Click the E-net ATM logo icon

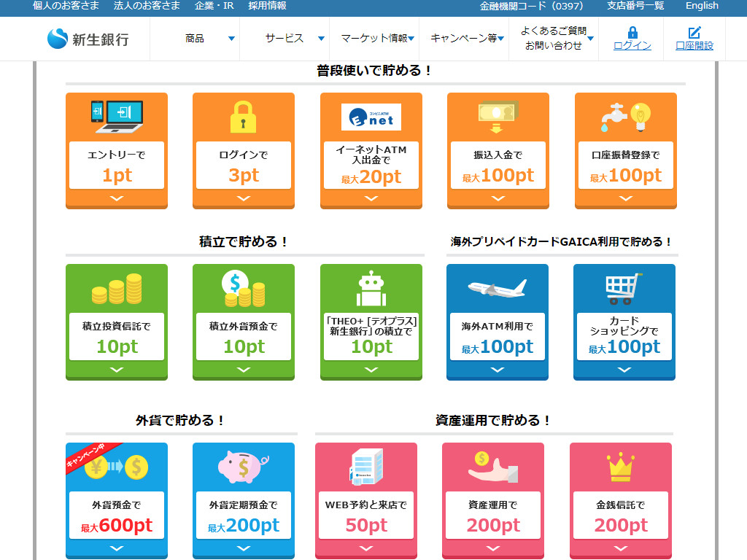(x=371, y=117)
